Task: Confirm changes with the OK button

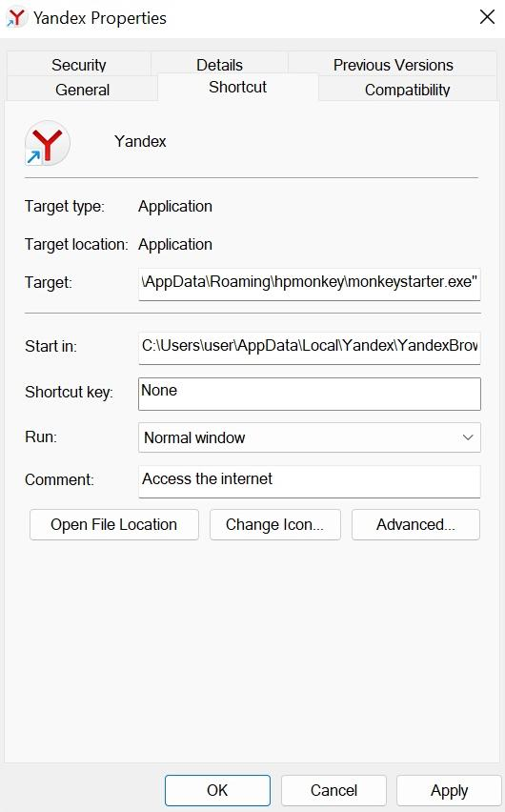Action: point(217,790)
